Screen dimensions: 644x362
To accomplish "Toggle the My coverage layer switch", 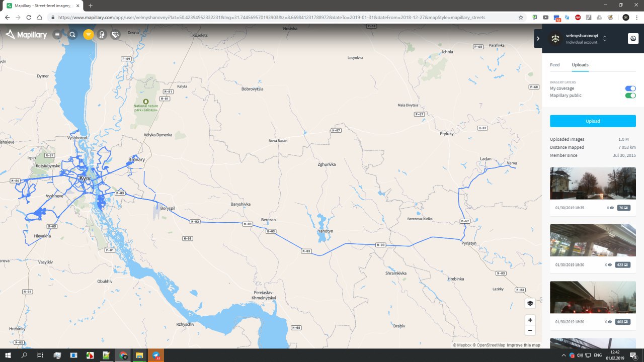I will (x=630, y=88).
